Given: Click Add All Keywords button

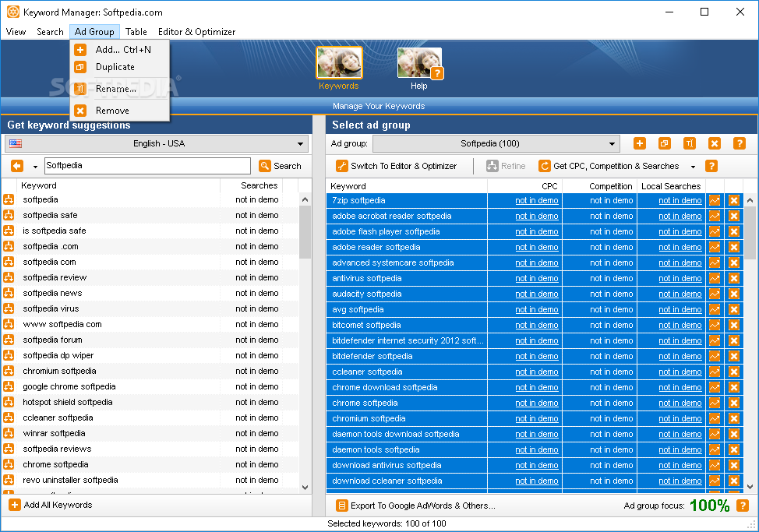Looking at the screenshot, I should 51,505.
